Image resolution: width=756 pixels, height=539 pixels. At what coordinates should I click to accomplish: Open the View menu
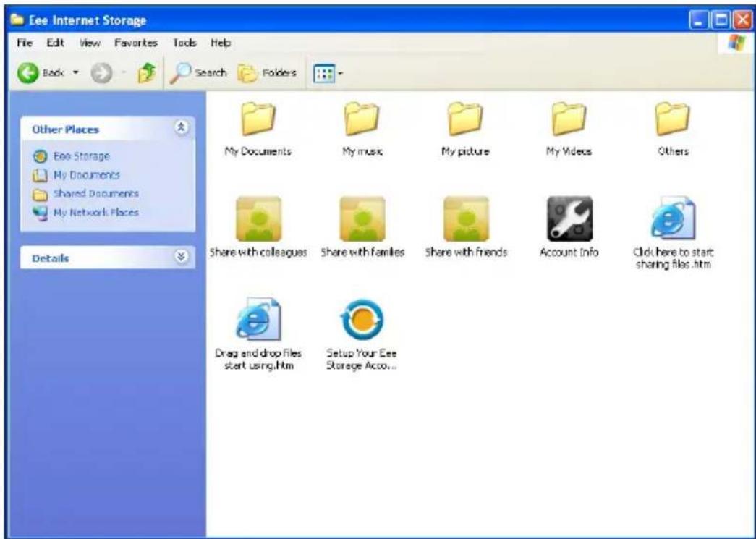90,43
